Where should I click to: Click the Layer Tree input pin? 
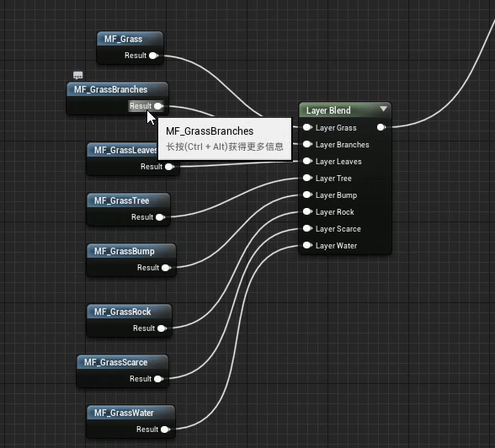pyautogui.click(x=307, y=178)
